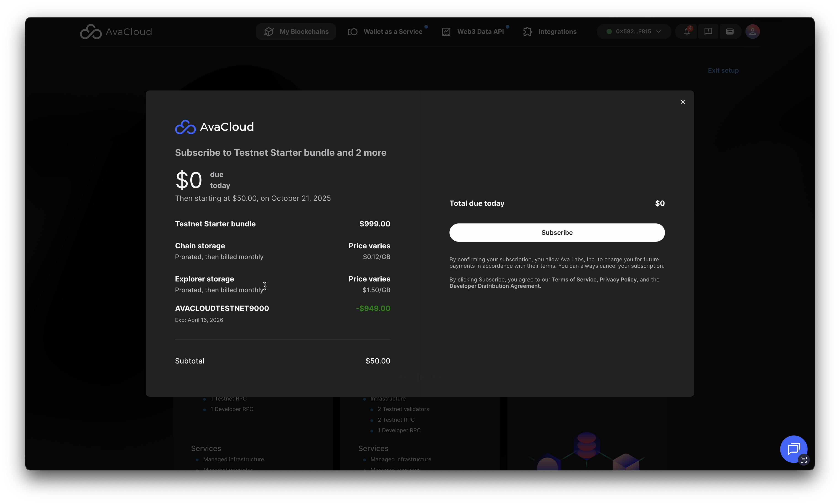This screenshot has height=504, width=840.
Task: Click the Web3 Data API chart icon
Action: point(446,32)
